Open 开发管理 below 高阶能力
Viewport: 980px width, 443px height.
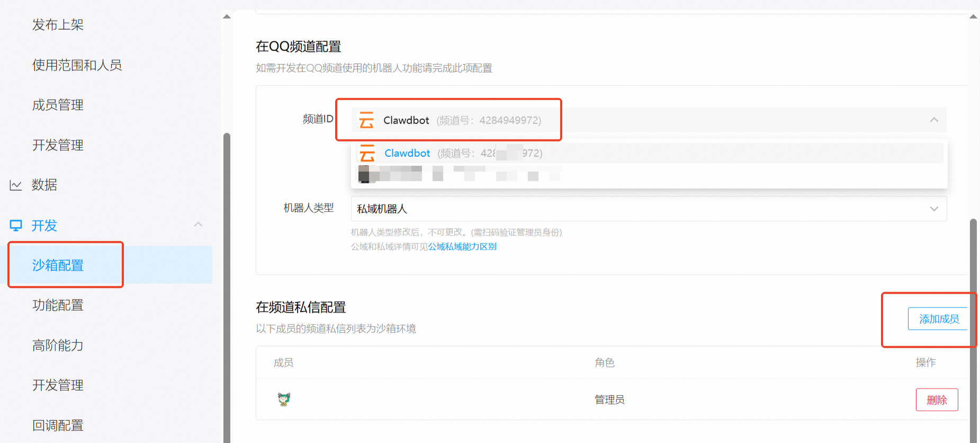pos(58,385)
